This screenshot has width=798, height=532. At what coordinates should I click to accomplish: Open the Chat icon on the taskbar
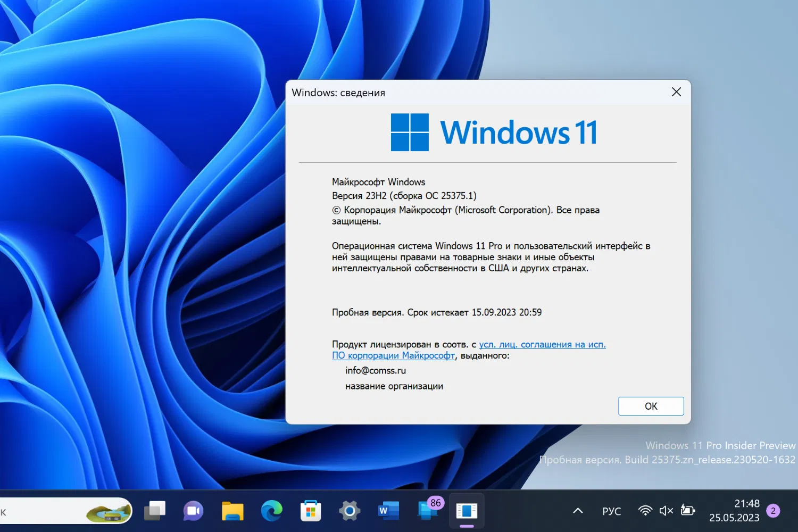pyautogui.click(x=193, y=511)
